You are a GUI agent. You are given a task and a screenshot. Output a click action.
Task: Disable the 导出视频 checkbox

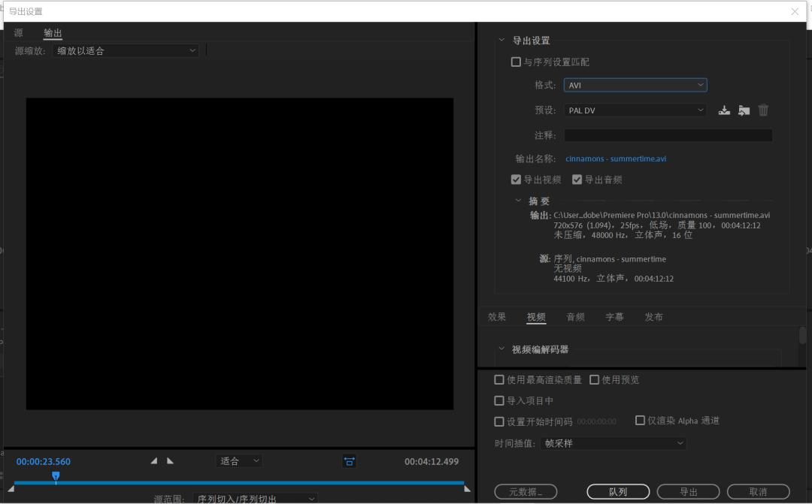[x=516, y=179]
